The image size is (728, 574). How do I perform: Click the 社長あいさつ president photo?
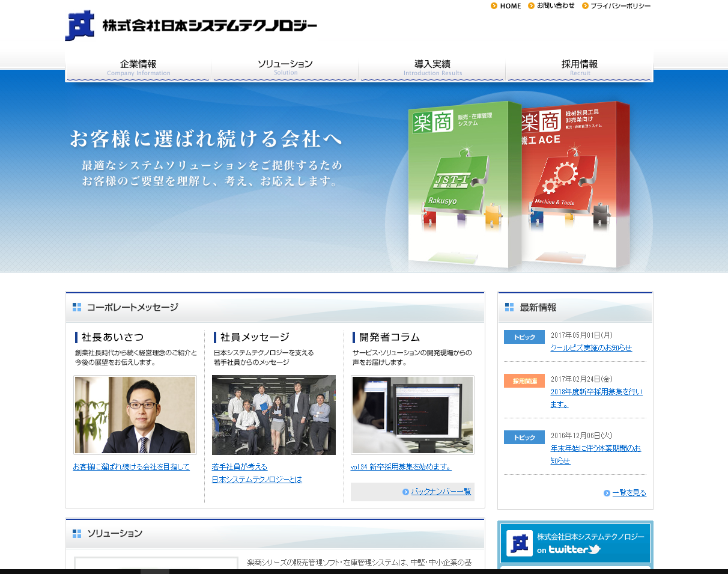135,415
